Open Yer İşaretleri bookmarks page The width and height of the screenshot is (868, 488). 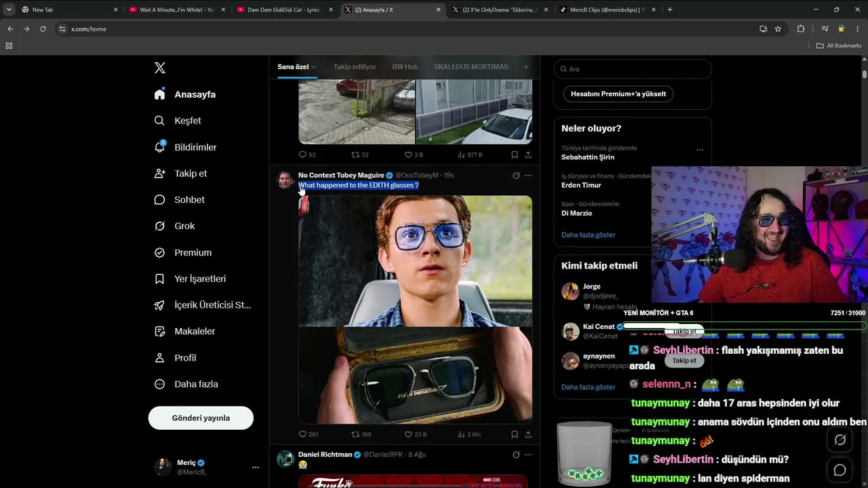(x=190, y=279)
